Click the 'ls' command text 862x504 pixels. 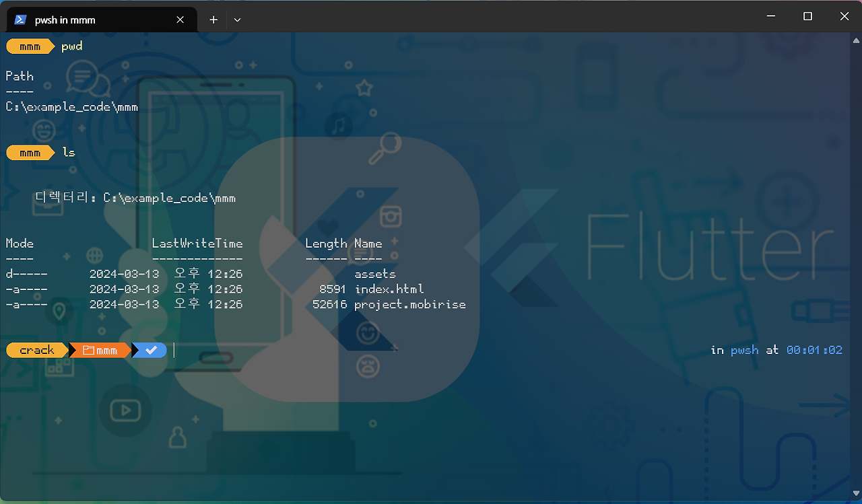[x=69, y=153]
